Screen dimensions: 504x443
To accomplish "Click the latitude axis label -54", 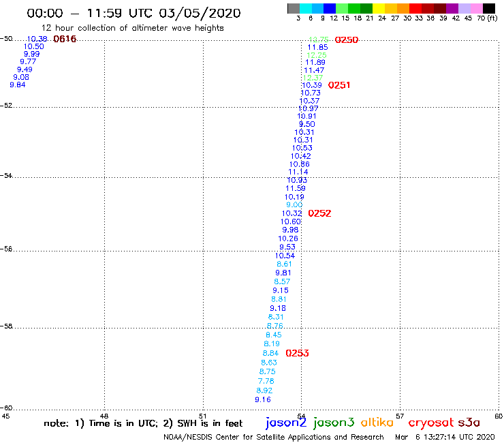I will [x=6, y=176].
